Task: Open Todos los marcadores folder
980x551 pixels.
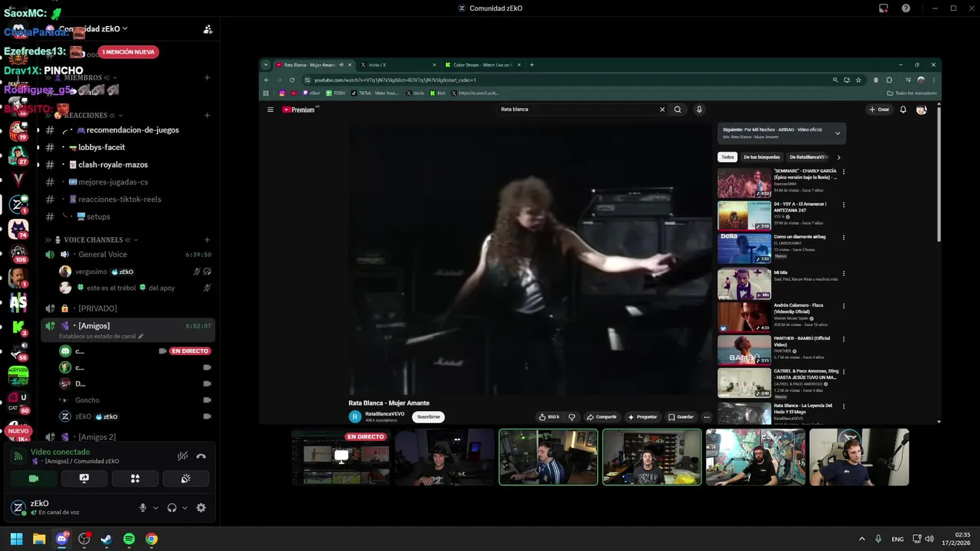Action: (911, 93)
